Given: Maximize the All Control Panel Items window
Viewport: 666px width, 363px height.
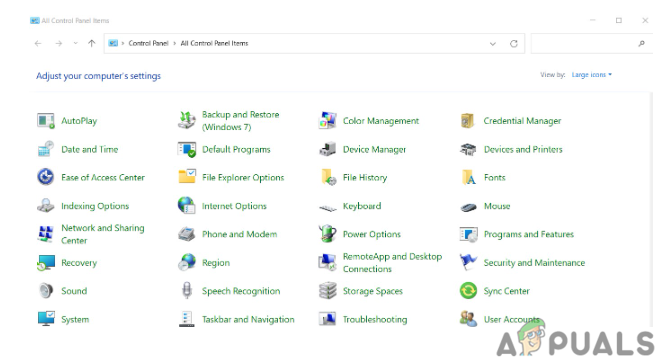Looking at the screenshot, I should (619, 20).
